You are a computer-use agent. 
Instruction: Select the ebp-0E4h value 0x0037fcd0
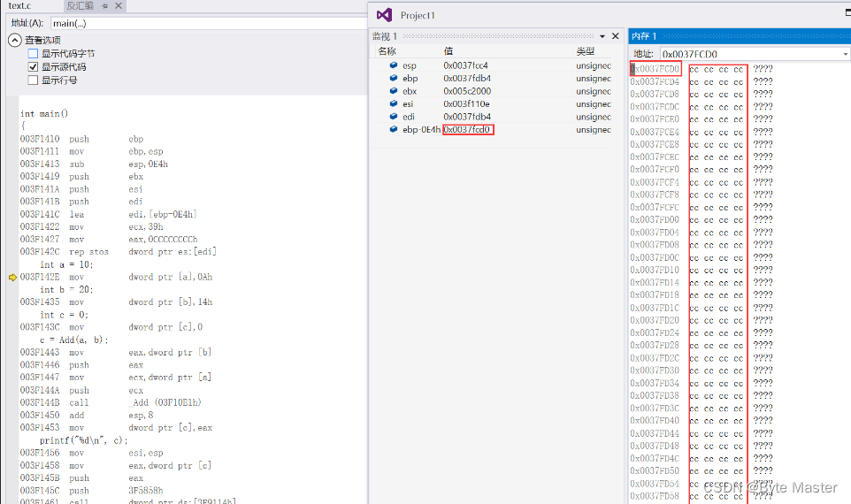tap(468, 130)
